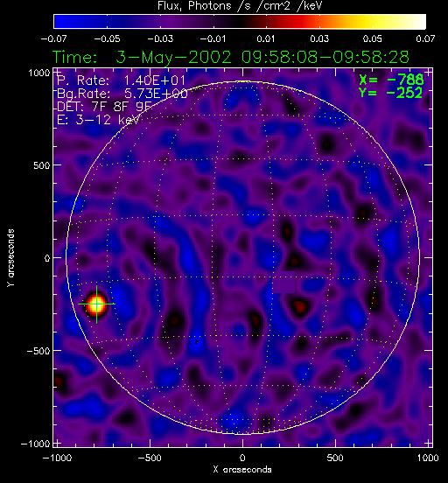This screenshot has height=483, width=448.
Task: Click the X arcseconds axis title
Action: [x=242, y=470]
